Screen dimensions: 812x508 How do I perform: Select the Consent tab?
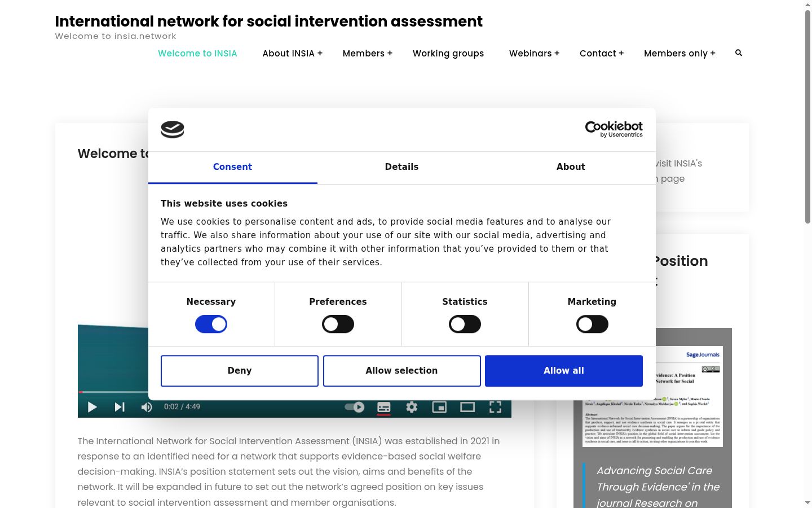(x=232, y=167)
